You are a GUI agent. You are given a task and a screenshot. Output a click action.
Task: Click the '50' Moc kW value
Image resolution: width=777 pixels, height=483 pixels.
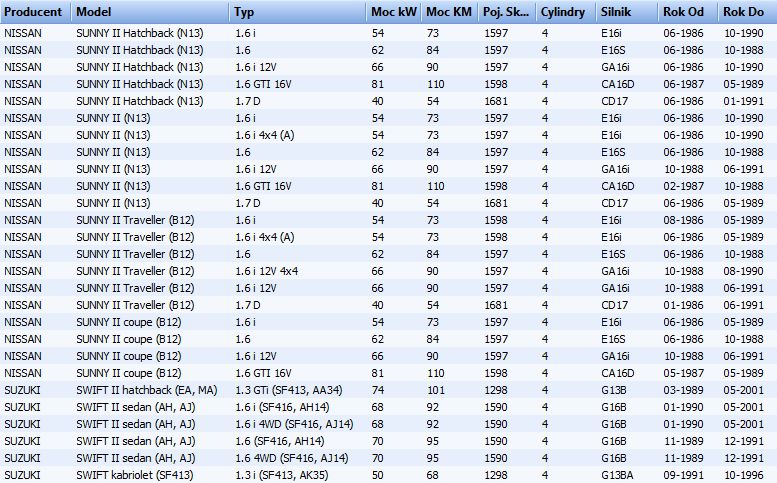coord(378,476)
